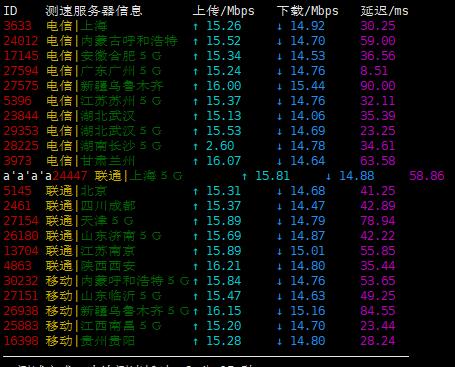Click the server name 湖南长沙 5G
This screenshot has width=455, height=367.
click(121, 146)
